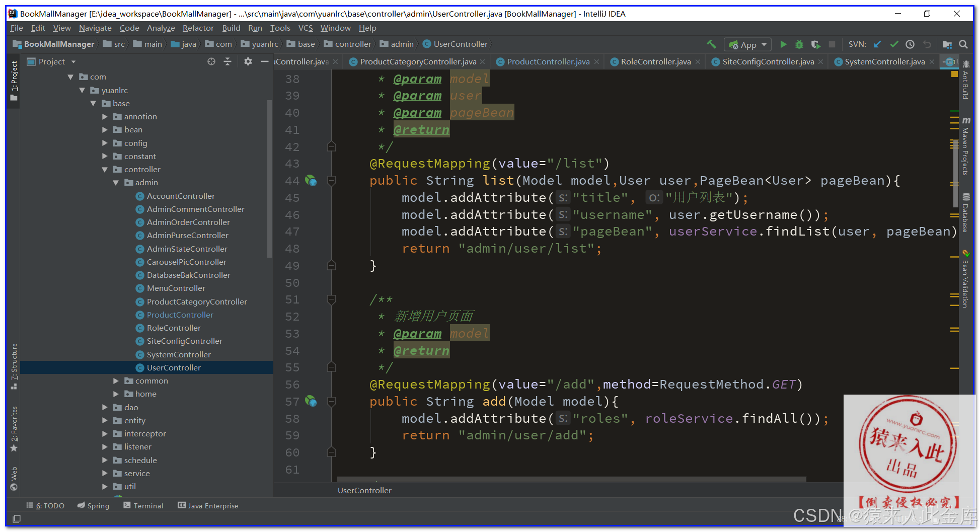Click the SVN revert undo icon
980x532 pixels.
(927, 44)
